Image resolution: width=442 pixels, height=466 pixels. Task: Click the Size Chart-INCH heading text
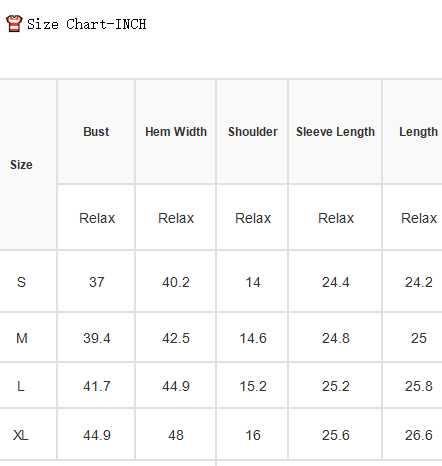(x=87, y=24)
